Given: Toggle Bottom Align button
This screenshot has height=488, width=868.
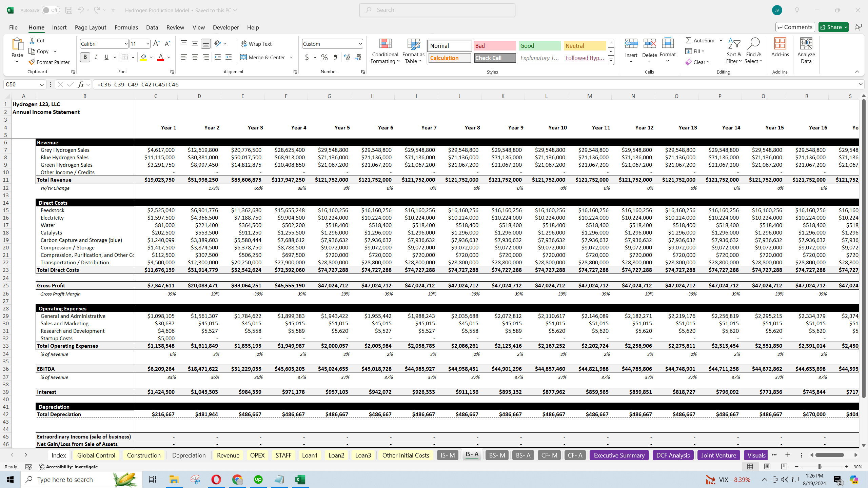Looking at the screenshot, I should pyautogui.click(x=205, y=44).
